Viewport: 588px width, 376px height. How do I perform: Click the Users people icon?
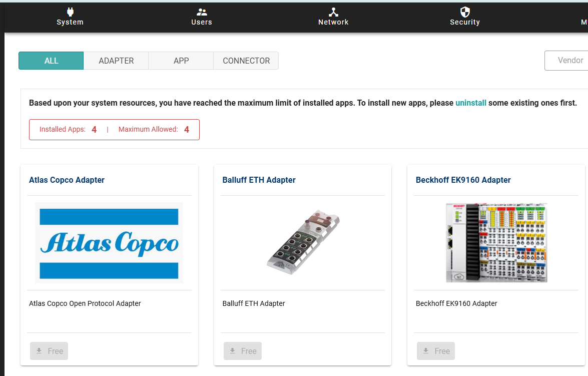[202, 12]
